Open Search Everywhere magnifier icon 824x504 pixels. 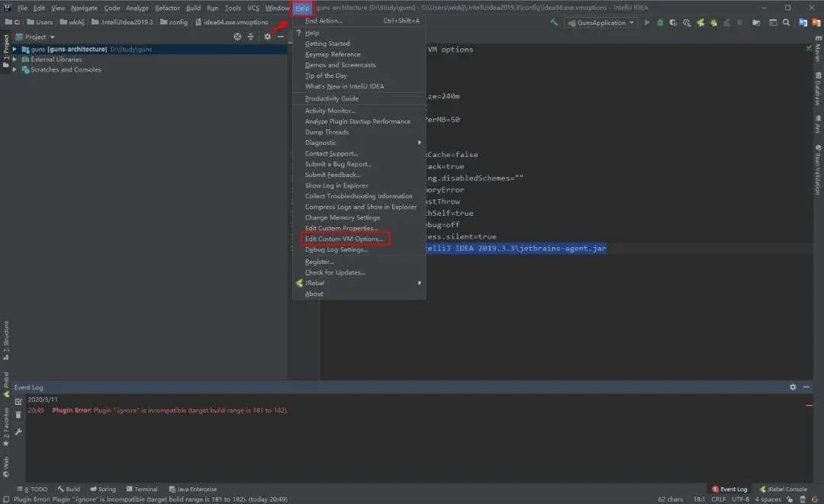[x=786, y=23]
